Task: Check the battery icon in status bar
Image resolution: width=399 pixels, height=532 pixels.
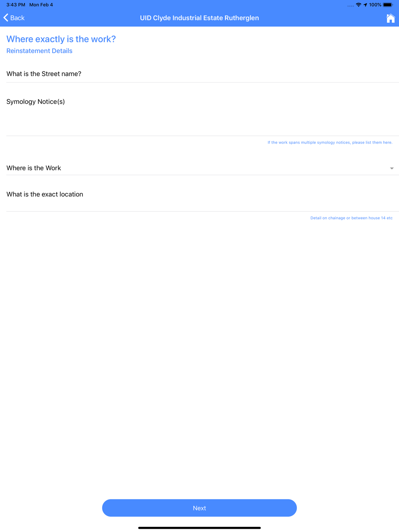Action: pyautogui.click(x=388, y=5)
